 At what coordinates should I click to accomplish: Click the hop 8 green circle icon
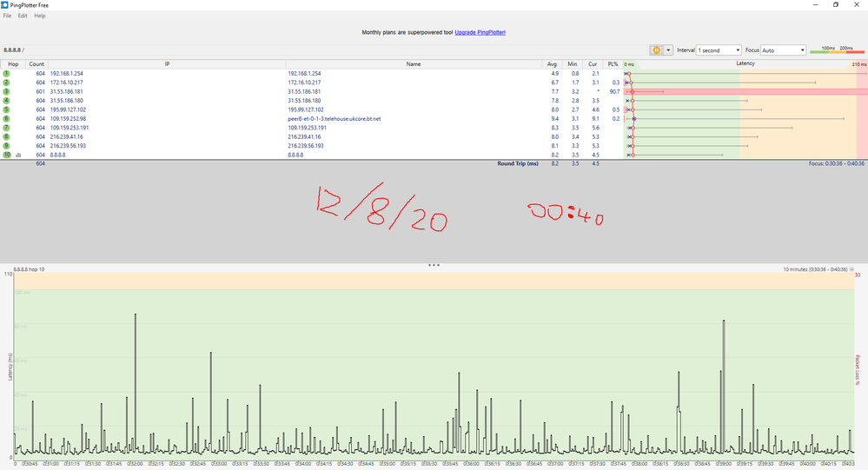(x=6, y=136)
